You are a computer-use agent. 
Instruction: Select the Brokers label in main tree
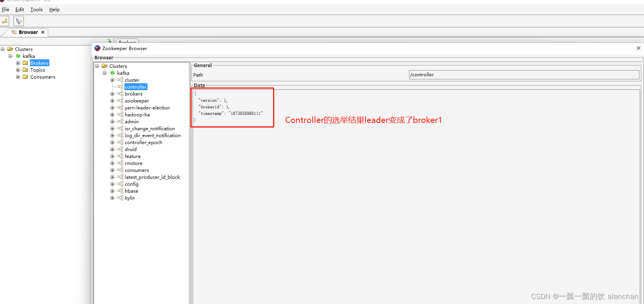[x=39, y=63]
